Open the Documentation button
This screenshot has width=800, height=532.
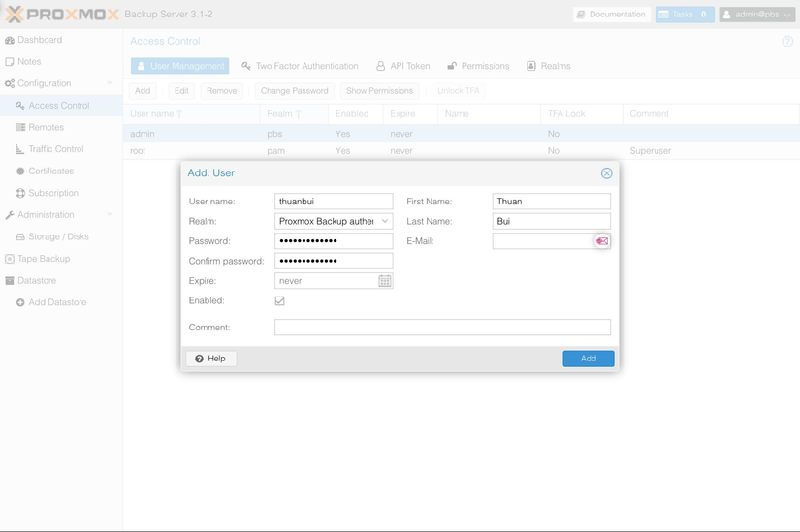[x=612, y=15]
